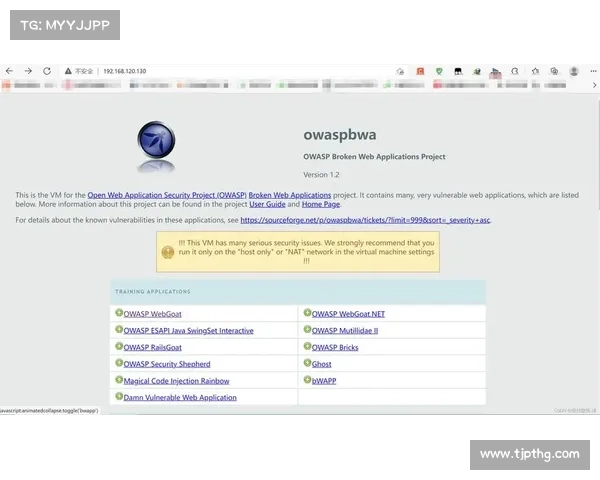Open the Settings and more menu
The height and width of the screenshot is (480, 600).
[x=593, y=71]
